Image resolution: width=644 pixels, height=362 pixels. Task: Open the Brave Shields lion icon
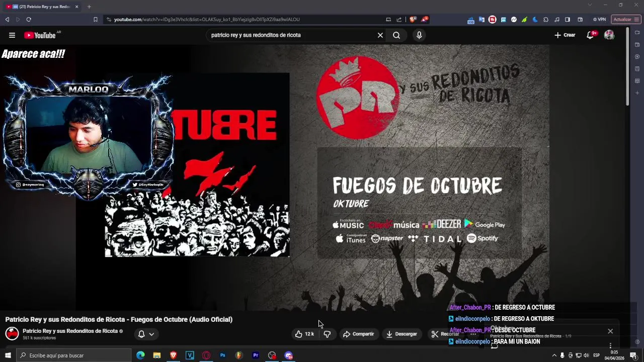coord(413,20)
